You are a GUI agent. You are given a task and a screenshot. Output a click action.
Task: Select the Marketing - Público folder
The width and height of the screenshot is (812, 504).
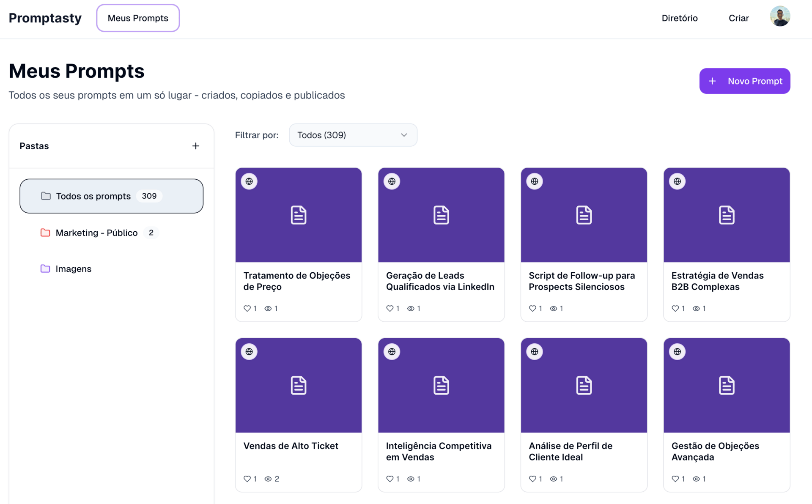point(96,233)
